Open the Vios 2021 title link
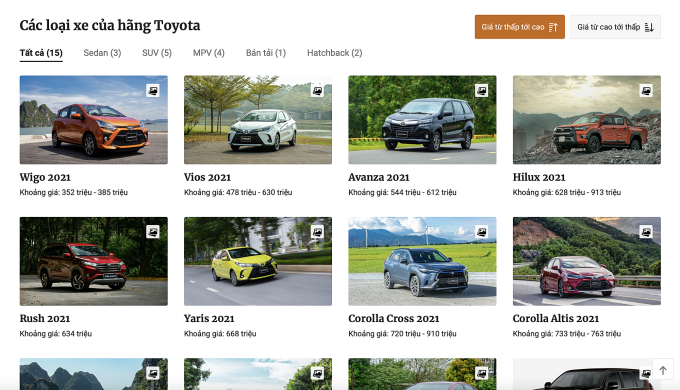Image resolution: width=680 pixels, height=390 pixels. pyautogui.click(x=207, y=177)
